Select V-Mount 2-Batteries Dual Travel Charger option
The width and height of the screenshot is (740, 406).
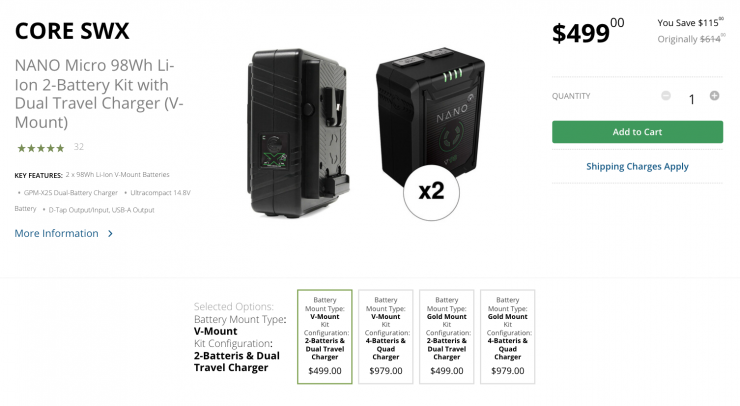tap(325, 337)
